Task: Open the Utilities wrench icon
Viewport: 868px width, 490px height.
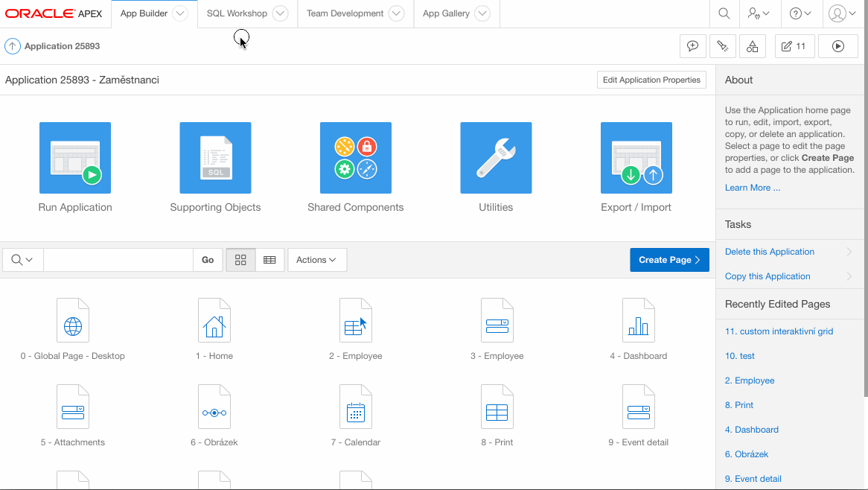Action: pos(496,158)
